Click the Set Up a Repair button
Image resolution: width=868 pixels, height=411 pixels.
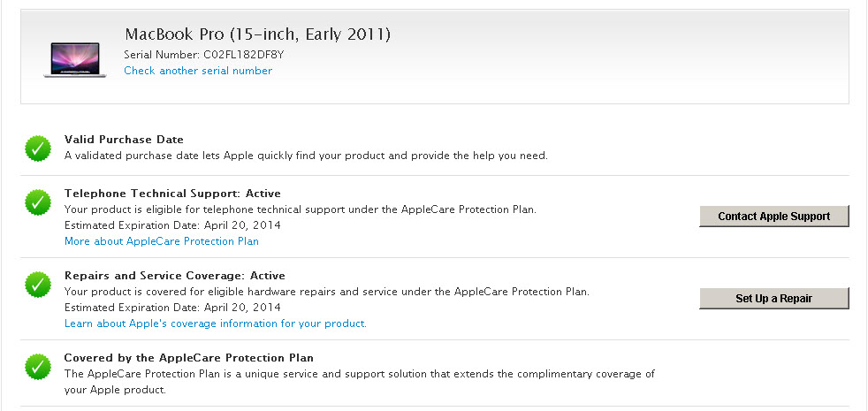click(x=774, y=299)
